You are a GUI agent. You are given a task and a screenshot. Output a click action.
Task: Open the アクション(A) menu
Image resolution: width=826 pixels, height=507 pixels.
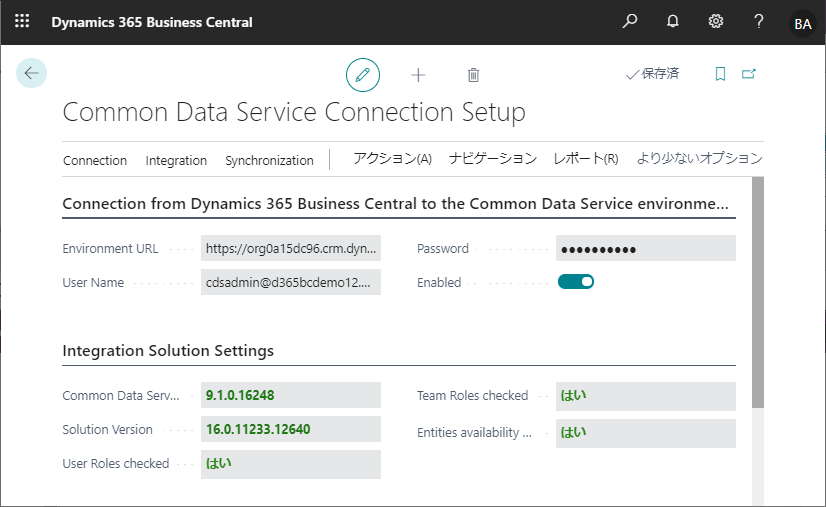[x=392, y=159]
